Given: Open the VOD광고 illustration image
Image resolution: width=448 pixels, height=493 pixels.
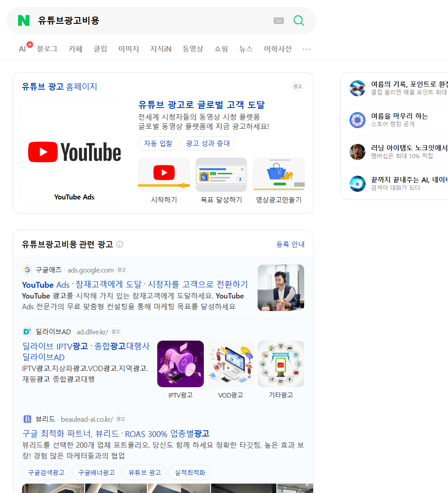Looking at the screenshot, I should point(231,364).
